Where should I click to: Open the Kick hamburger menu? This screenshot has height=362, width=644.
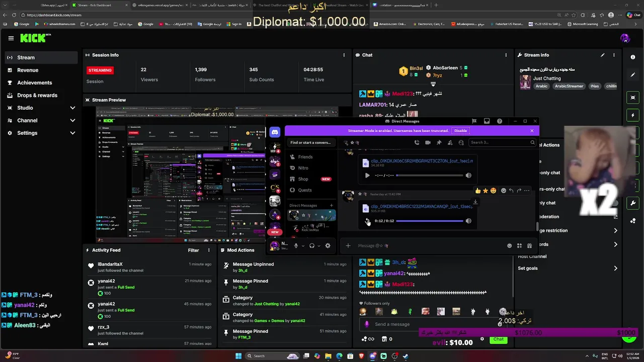coord(11,38)
